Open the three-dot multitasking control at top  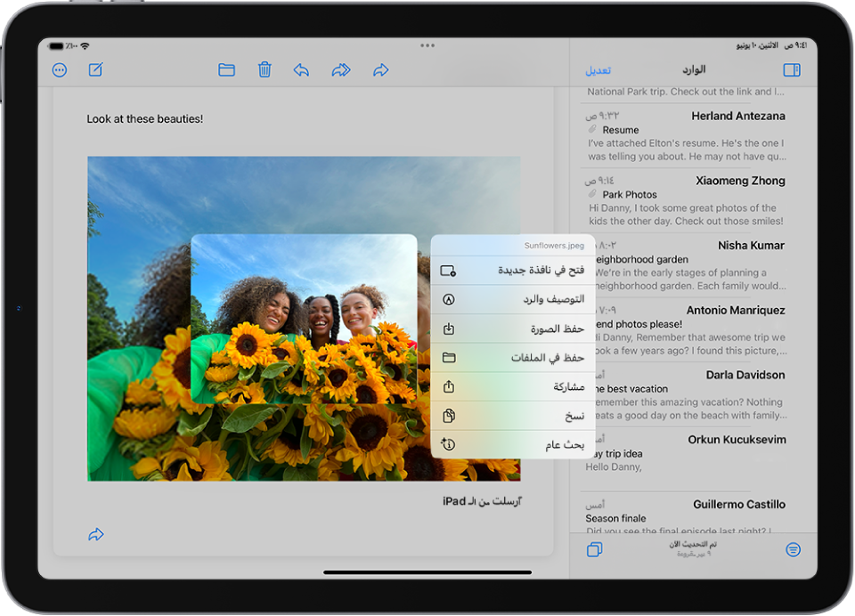427,45
